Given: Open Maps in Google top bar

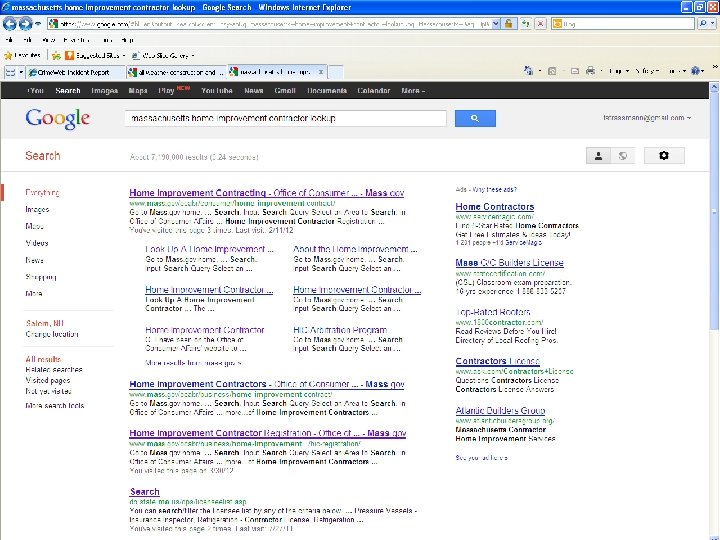Looking at the screenshot, I should coord(138,90).
